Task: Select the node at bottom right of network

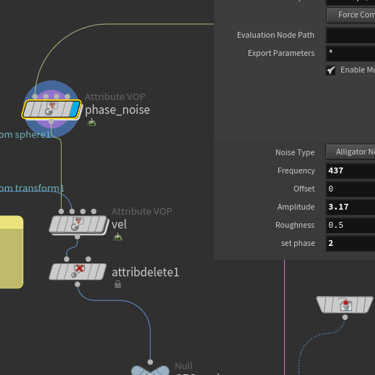Action: (345, 305)
